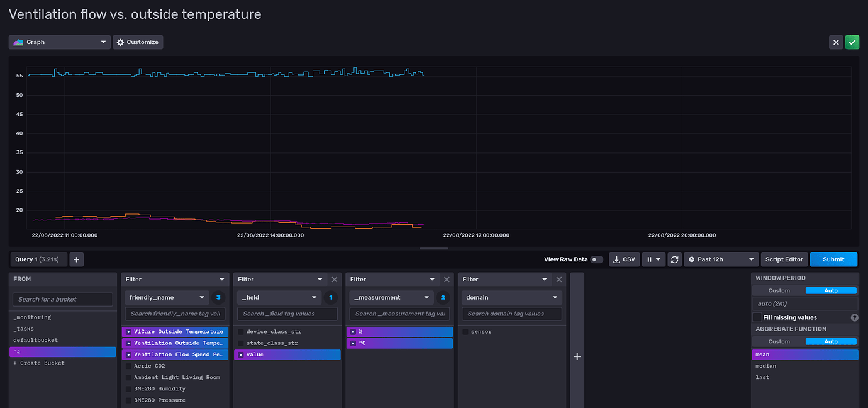The width and height of the screenshot is (868, 408).
Task: Switch to the Script Editor
Action: 784,259
